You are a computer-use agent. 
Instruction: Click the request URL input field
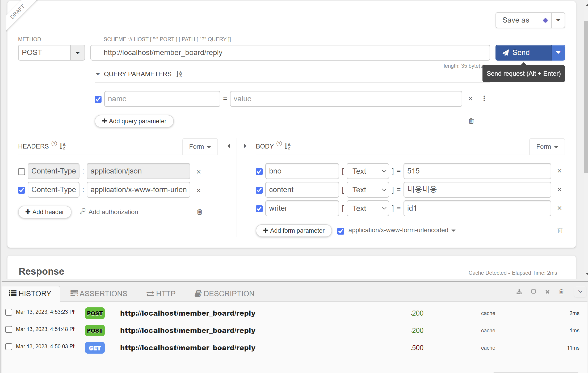[x=290, y=53]
